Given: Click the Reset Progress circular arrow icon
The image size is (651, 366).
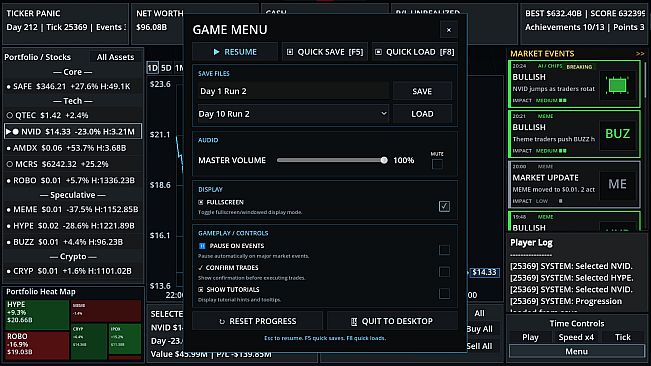Looking at the screenshot, I should pyautogui.click(x=222, y=322).
